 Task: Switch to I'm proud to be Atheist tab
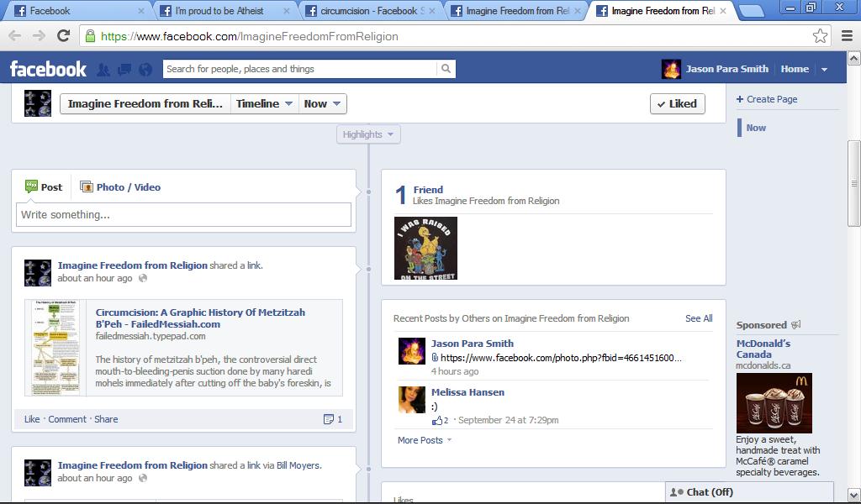(x=224, y=11)
